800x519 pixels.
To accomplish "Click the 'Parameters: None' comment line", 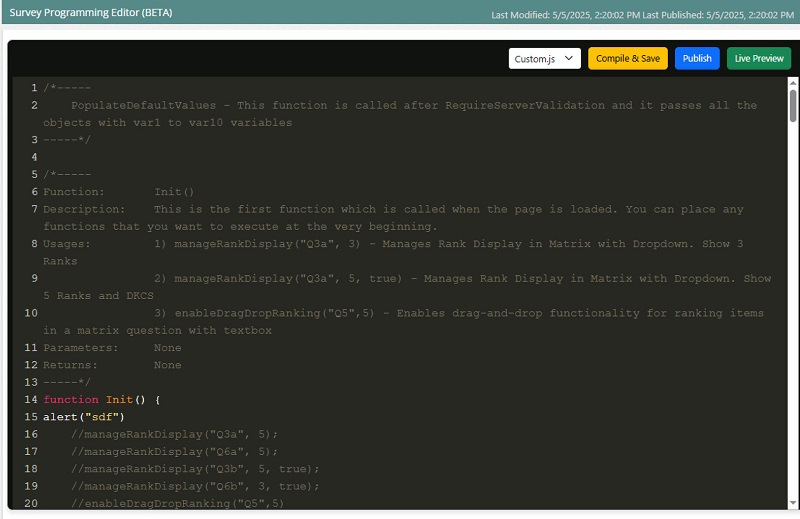I will point(112,348).
